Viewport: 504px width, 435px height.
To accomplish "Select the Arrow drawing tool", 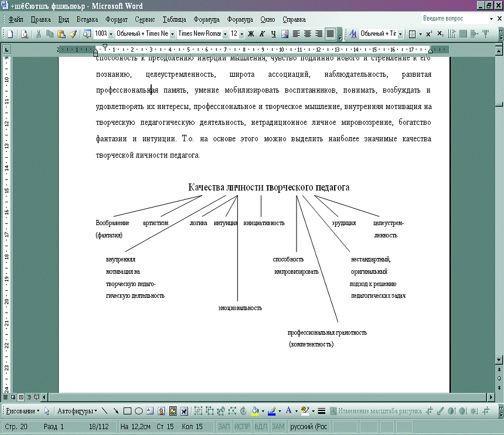I will [116, 411].
